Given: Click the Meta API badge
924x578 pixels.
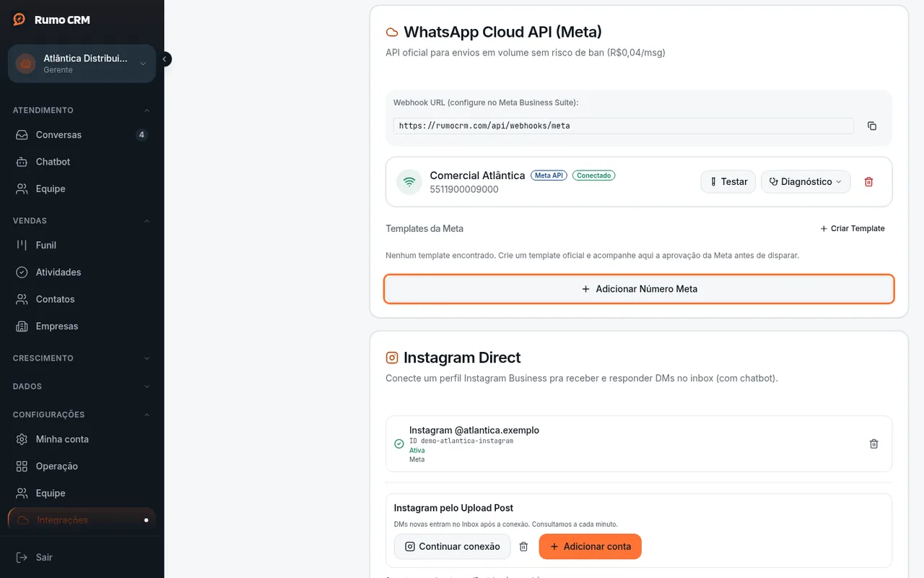Looking at the screenshot, I should [549, 176].
